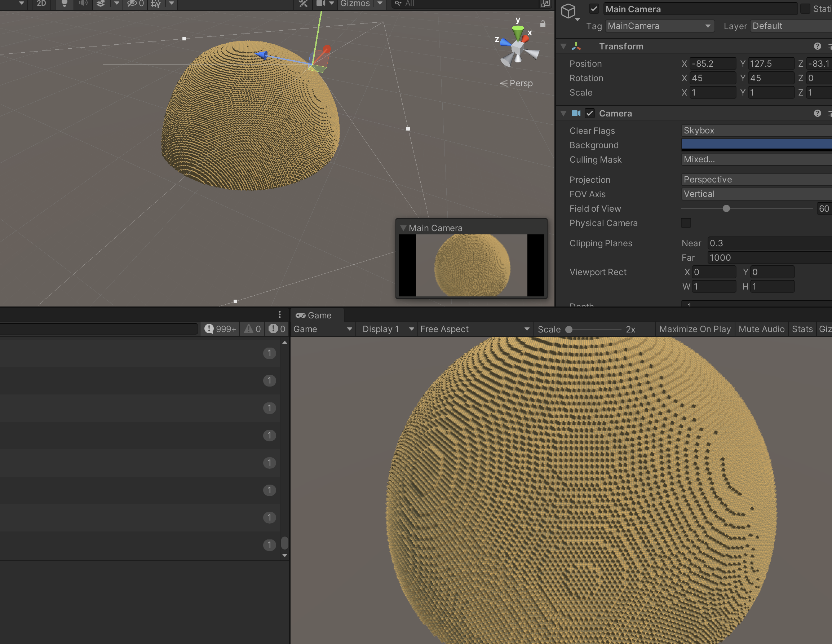
Task: Toggle 2D view mode in Scene
Action: (x=41, y=4)
